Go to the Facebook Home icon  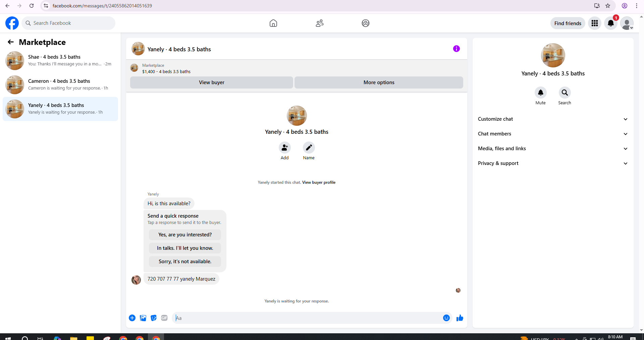pos(273,23)
